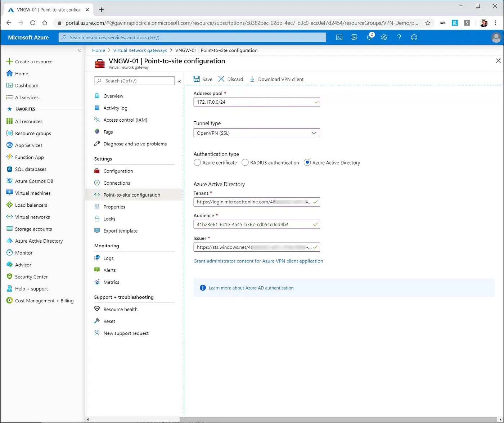The height and width of the screenshot is (423, 504).
Task: Click Learn more about Azure AD authentication
Action: coord(251,288)
